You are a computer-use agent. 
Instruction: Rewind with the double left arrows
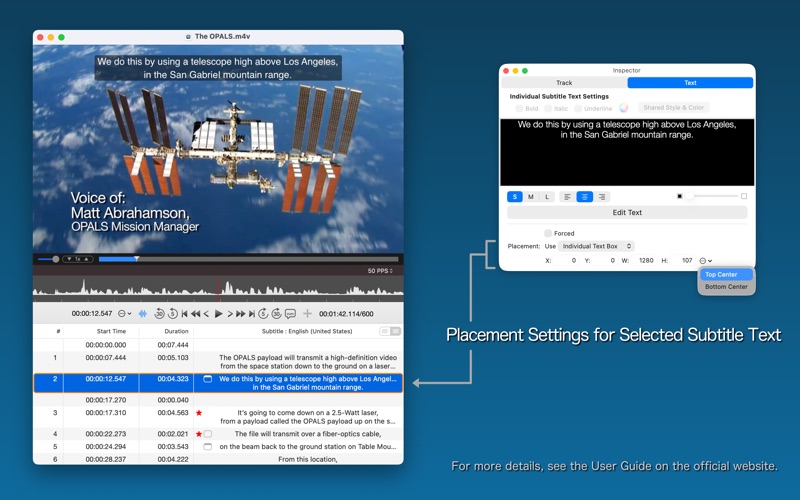tap(195, 314)
